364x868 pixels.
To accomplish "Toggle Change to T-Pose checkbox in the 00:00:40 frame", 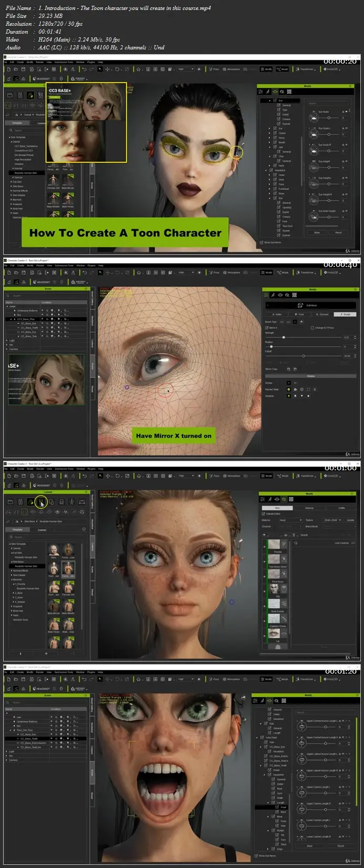I will [x=312, y=328].
